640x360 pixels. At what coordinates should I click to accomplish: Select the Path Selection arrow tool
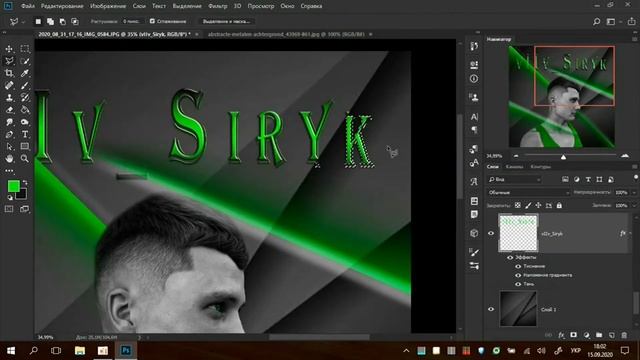(x=9, y=147)
